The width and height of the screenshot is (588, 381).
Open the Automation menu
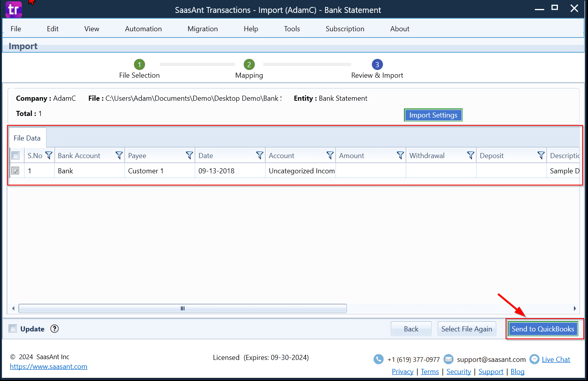point(143,29)
